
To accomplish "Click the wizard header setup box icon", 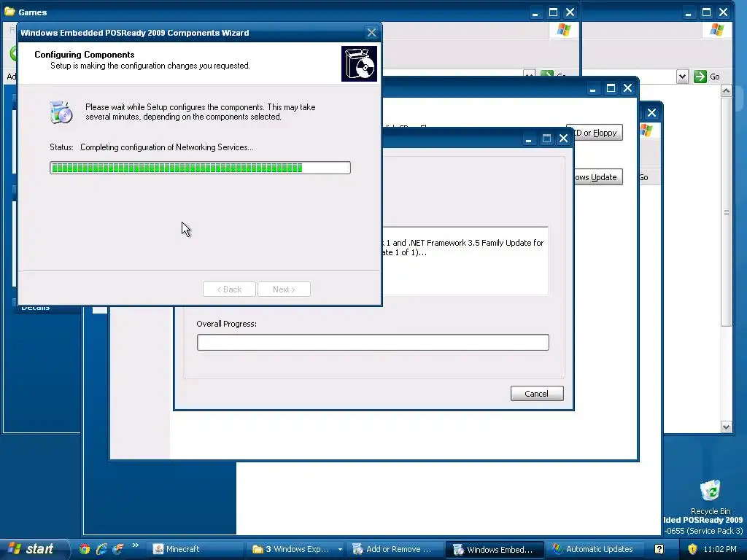I will point(359,64).
